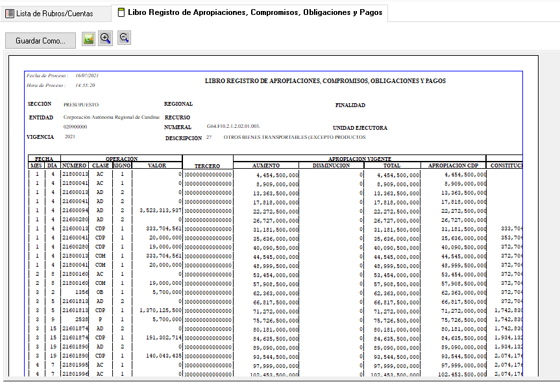Click the VALOR column header
The image size is (560, 392).
156,165
